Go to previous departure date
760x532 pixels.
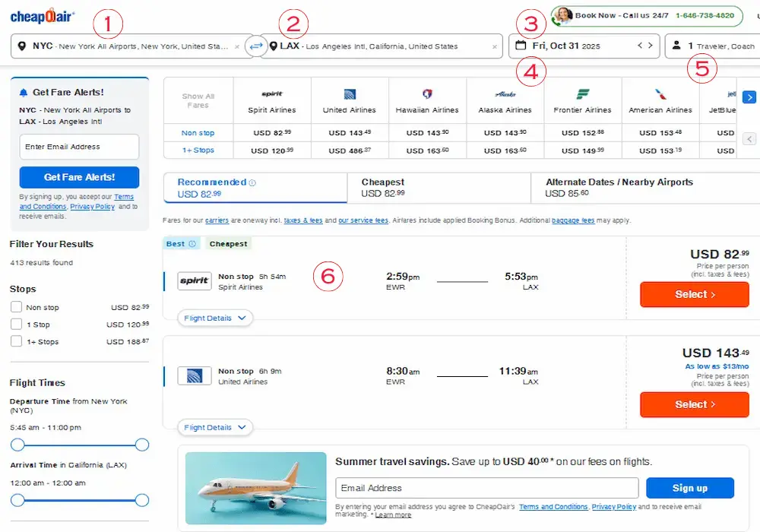[640, 46]
